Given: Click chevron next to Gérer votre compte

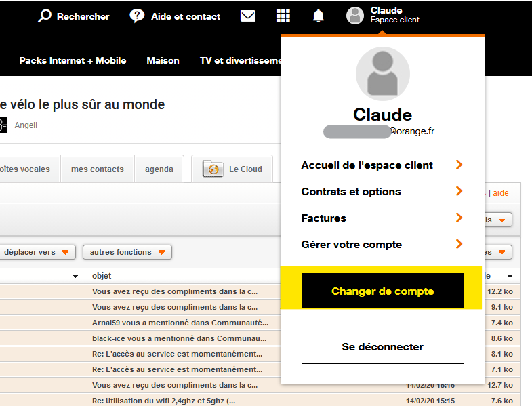Looking at the screenshot, I should click(x=459, y=244).
